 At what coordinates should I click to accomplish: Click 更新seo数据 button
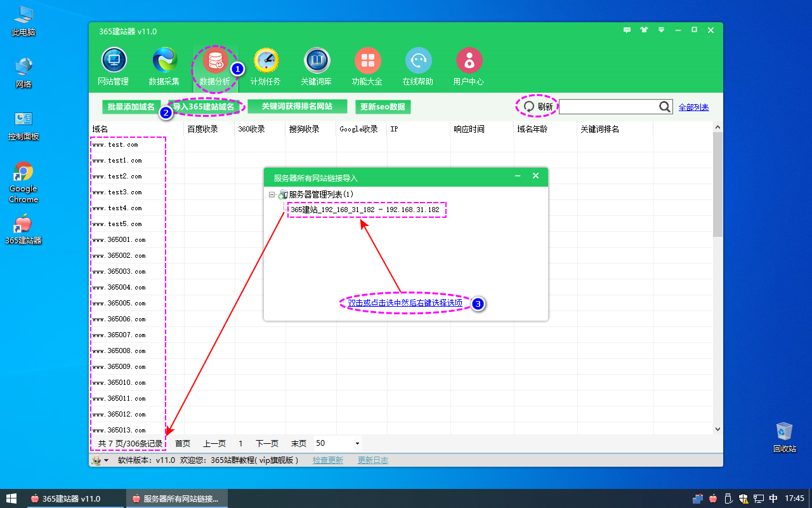pyautogui.click(x=383, y=107)
